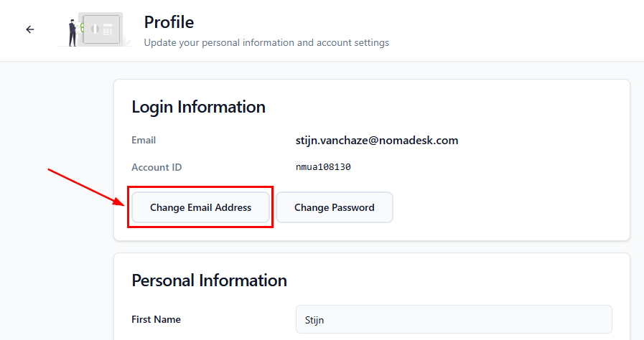Click the First Name label

click(x=156, y=319)
